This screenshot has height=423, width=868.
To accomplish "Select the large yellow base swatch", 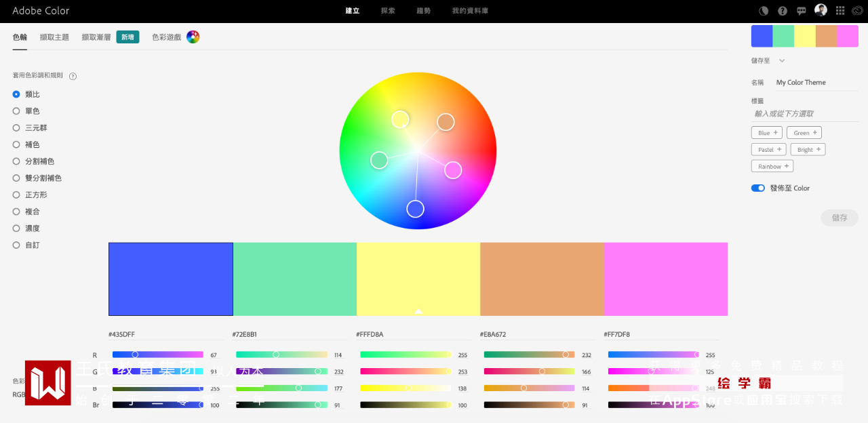I will click(418, 279).
